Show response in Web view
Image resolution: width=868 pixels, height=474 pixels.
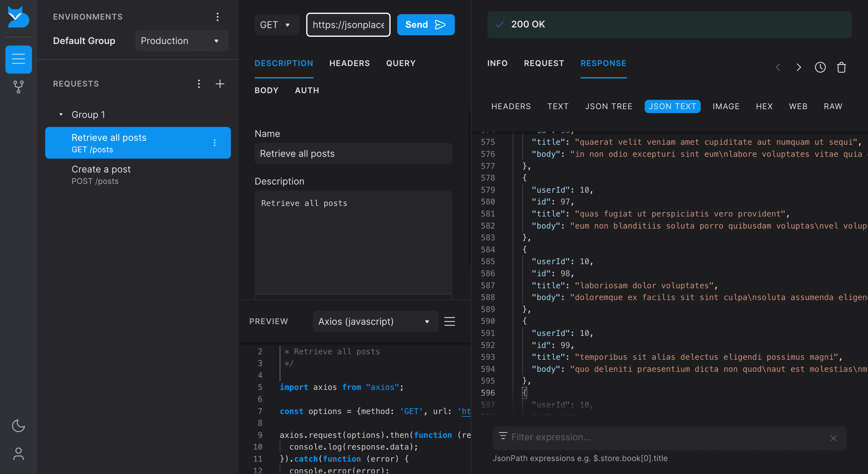(798, 106)
